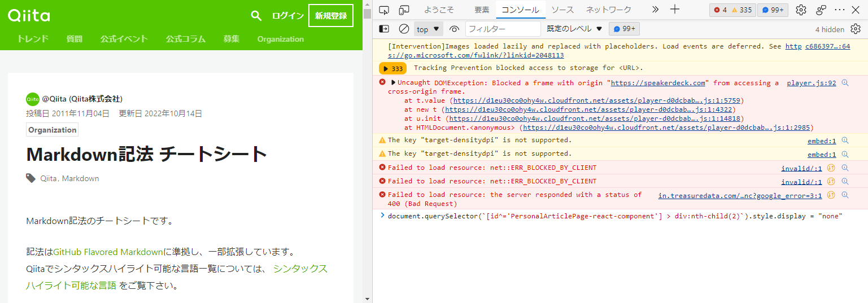Click the round Qiita author avatar
The width and height of the screenshot is (868, 303).
point(33,99)
